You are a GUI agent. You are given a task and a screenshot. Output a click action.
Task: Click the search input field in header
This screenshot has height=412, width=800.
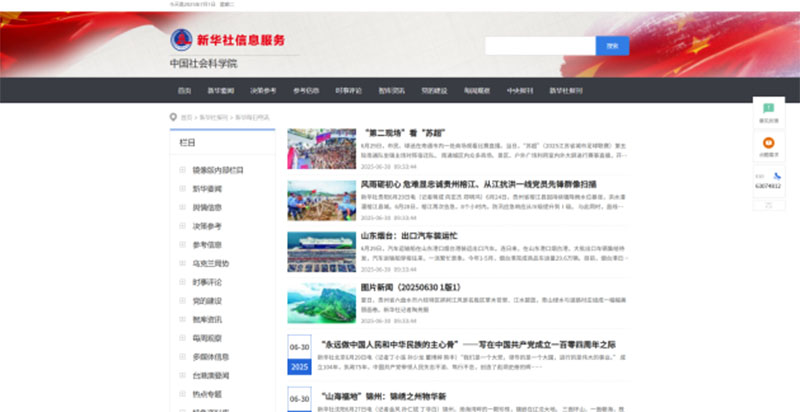(x=540, y=46)
